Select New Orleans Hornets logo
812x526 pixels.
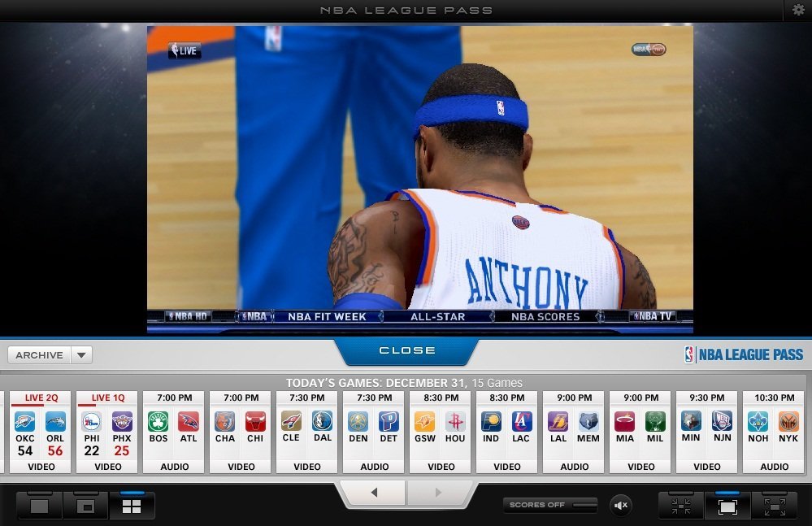pyautogui.click(x=758, y=421)
